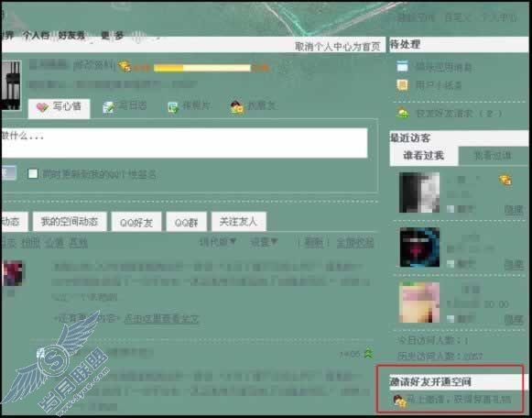Viewport: 532px width, 418px height.
Task: Click the yellow level progress bar
Action: click(x=202, y=68)
